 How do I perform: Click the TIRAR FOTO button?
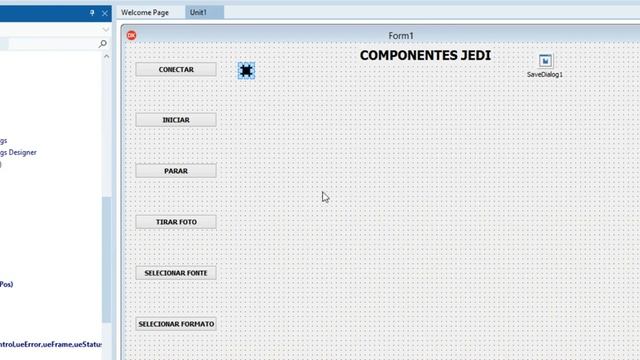coord(176,222)
